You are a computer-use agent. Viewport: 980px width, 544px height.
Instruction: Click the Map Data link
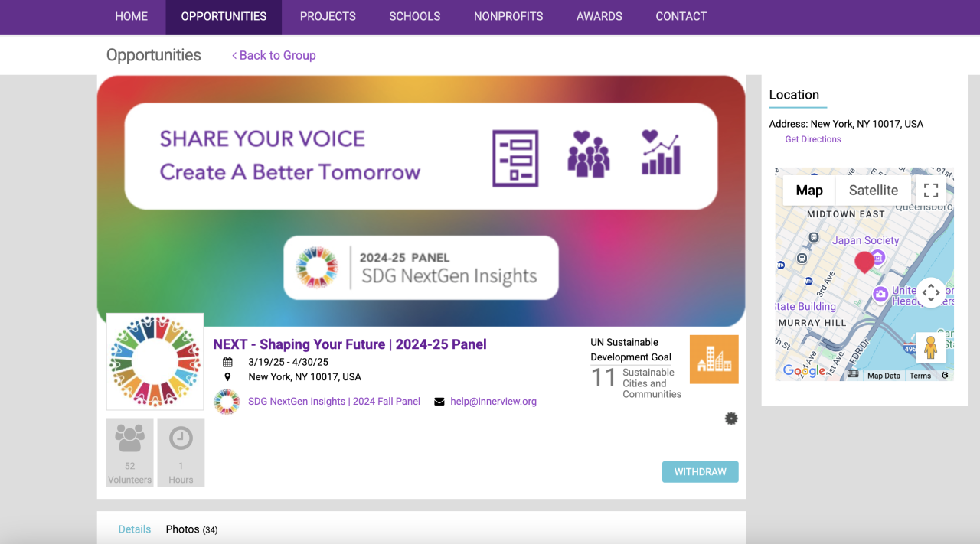click(x=884, y=376)
